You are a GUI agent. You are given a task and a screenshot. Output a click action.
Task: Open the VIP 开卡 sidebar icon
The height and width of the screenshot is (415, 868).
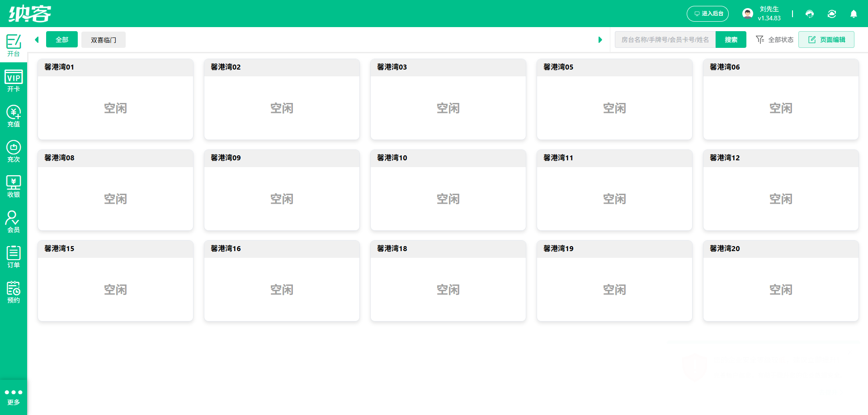[14, 80]
